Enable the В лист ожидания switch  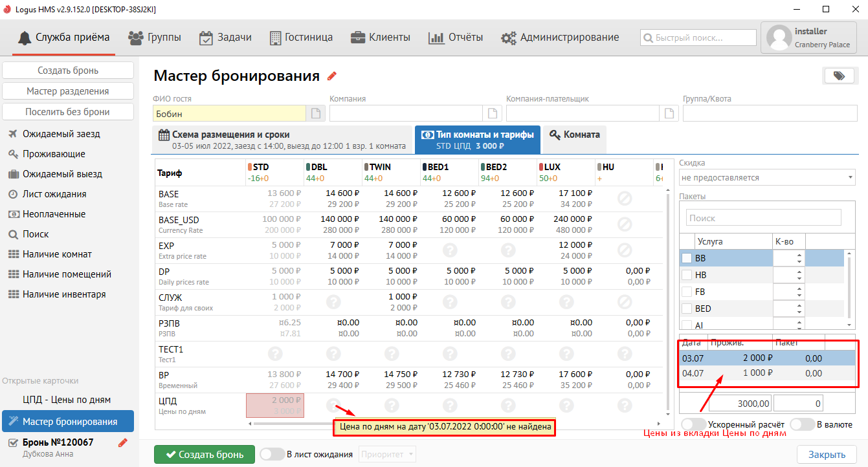click(272, 454)
